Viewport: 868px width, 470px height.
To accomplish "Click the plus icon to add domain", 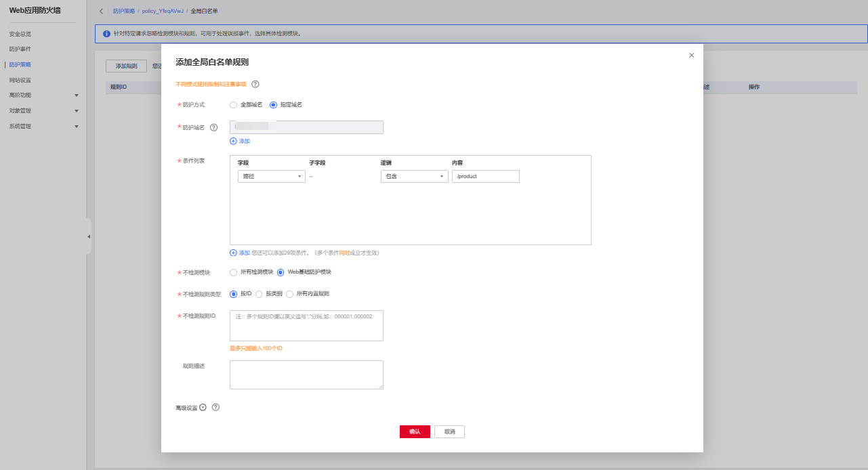I will [233, 141].
